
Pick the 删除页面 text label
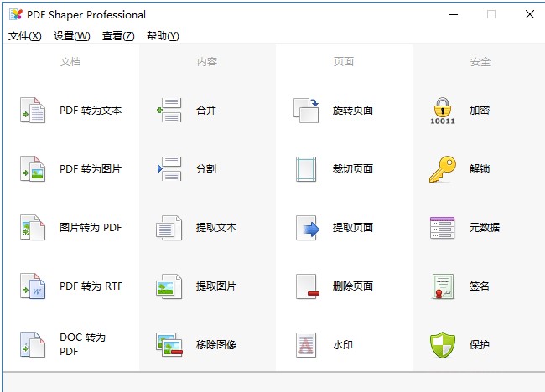[x=353, y=286]
